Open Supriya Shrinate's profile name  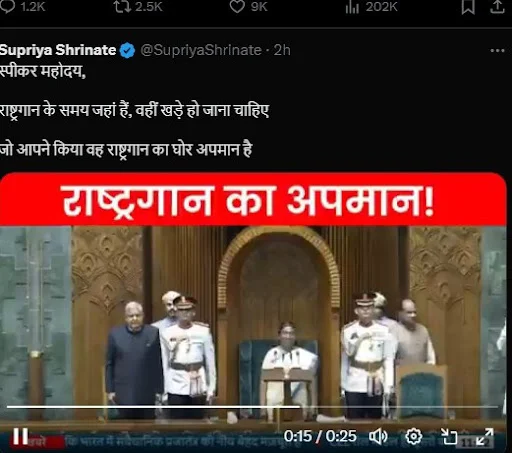[x=58, y=50]
